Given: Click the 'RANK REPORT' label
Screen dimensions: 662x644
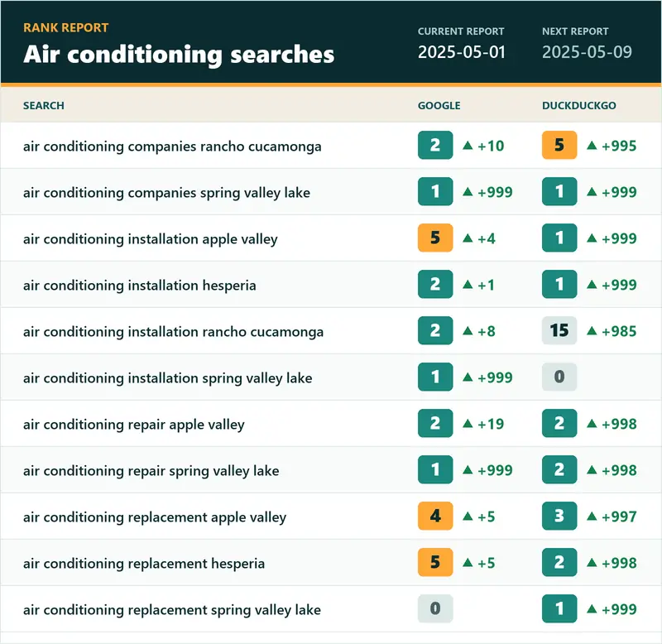Looking at the screenshot, I should coord(66,28).
